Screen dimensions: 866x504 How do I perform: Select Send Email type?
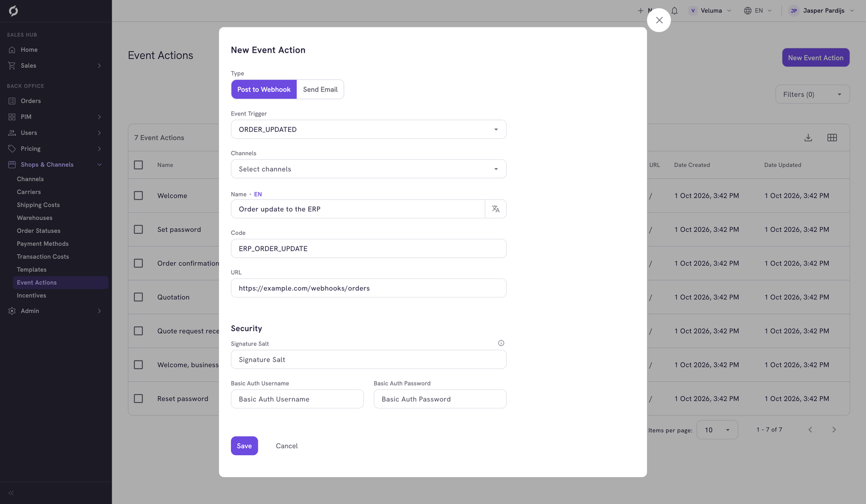(x=320, y=90)
